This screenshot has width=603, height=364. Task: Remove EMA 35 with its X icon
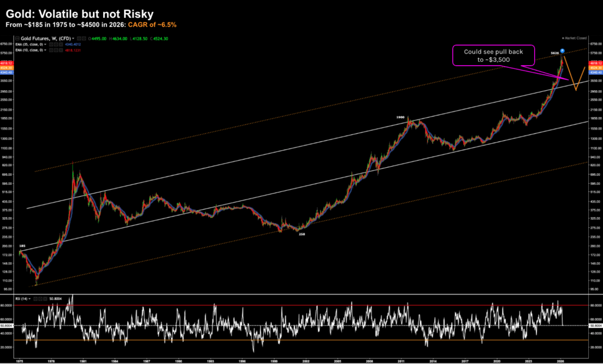pos(59,45)
